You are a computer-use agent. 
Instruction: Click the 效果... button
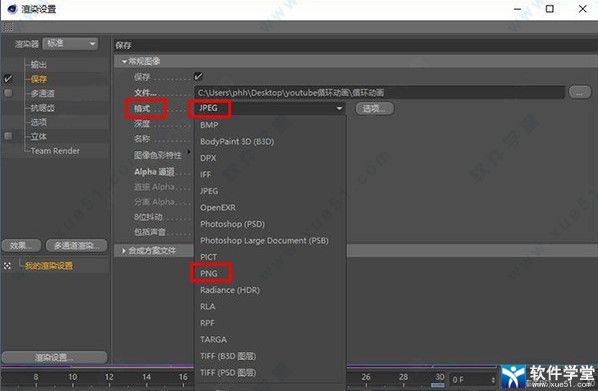[21, 246]
